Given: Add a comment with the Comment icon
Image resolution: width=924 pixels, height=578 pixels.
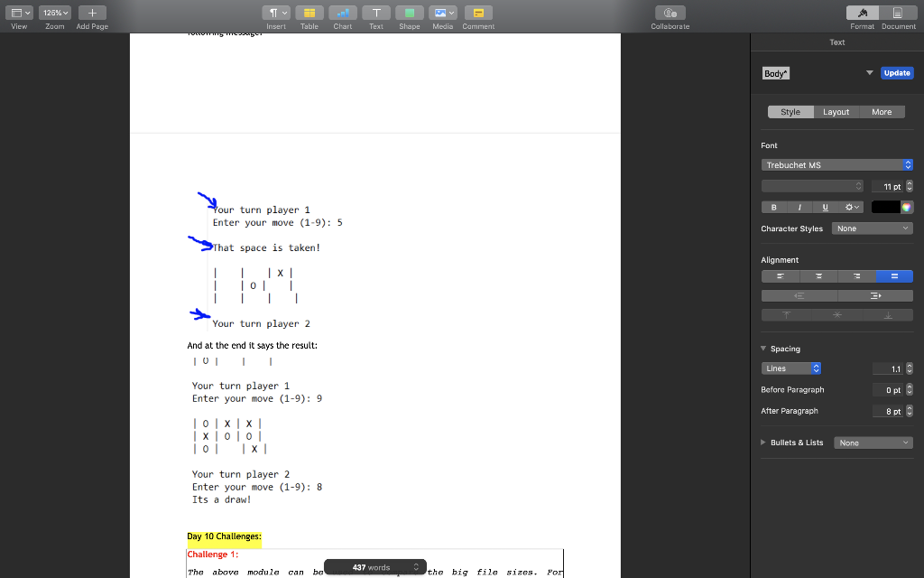Looking at the screenshot, I should point(477,13).
